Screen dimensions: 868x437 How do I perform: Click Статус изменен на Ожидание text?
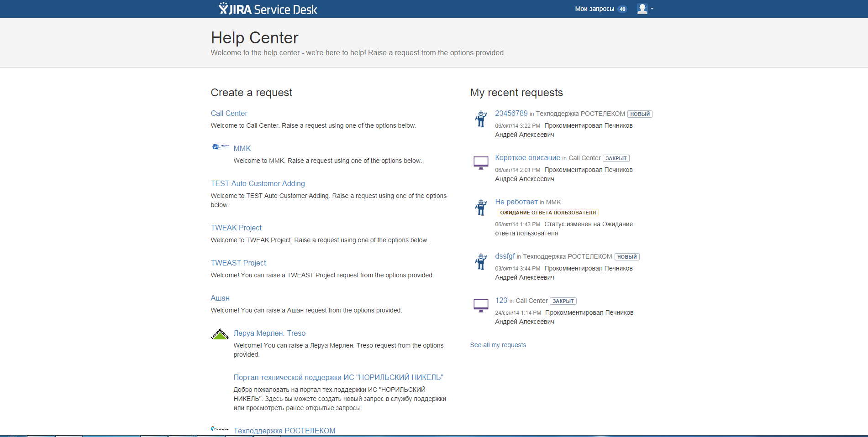tap(589, 224)
